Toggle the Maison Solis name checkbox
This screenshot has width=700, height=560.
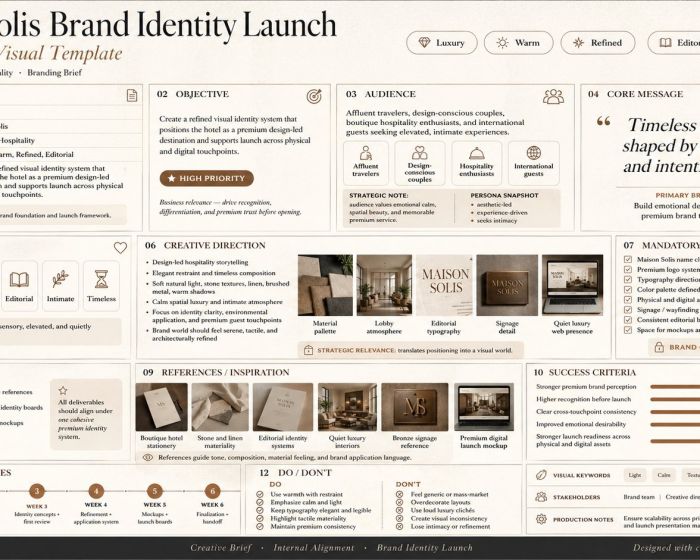point(628,259)
